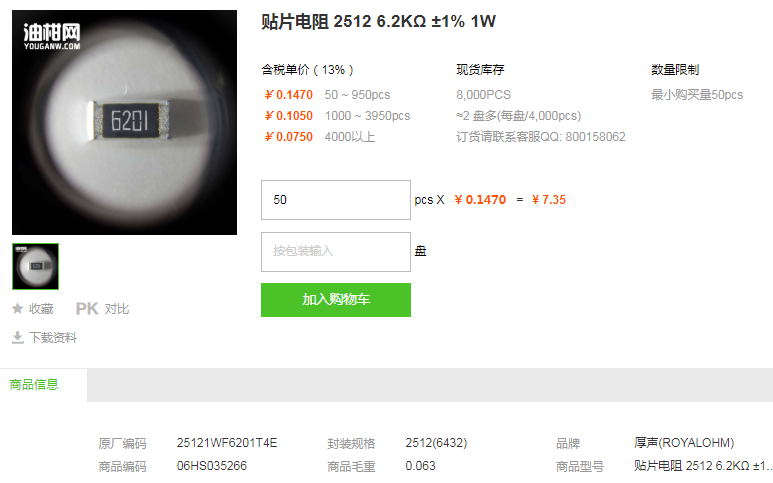
Task: Click the 对比 compare link
Action: pos(117,309)
